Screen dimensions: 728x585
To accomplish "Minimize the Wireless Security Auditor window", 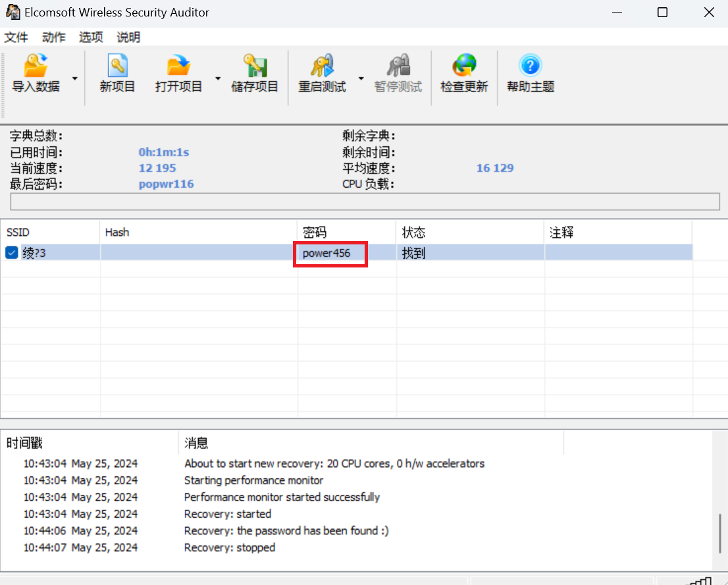I will pyautogui.click(x=617, y=12).
